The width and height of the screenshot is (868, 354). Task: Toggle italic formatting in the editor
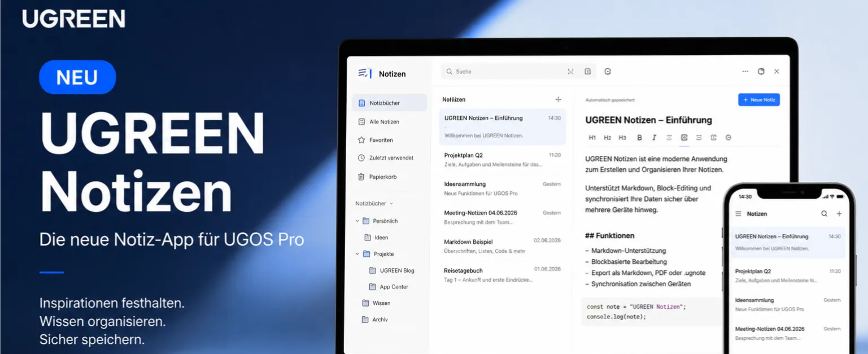pyautogui.click(x=654, y=138)
